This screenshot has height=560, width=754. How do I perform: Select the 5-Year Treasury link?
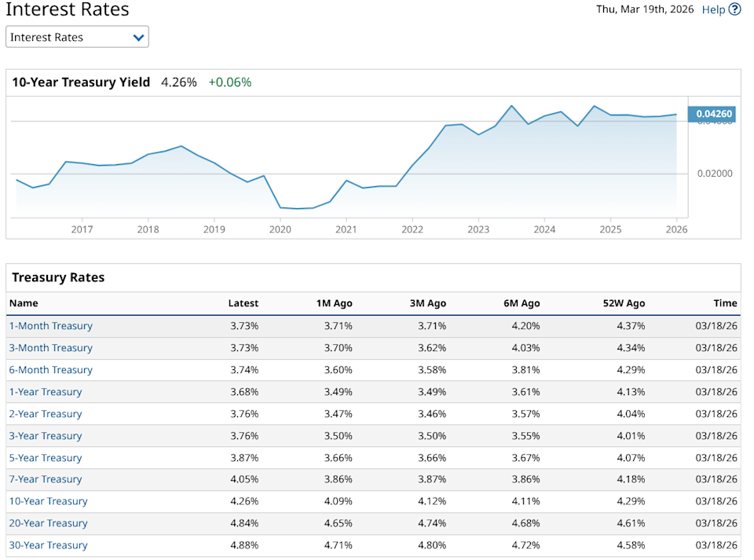pyautogui.click(x=46, y=458)
